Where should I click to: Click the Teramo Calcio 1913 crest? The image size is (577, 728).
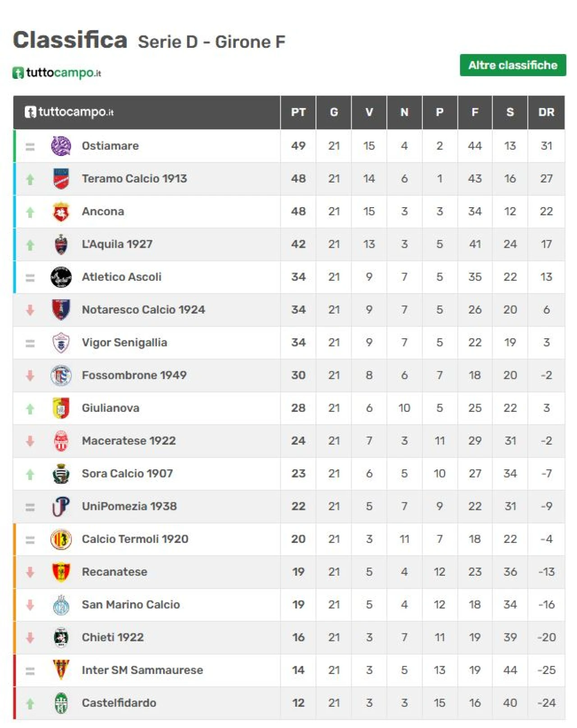[61, 179]
